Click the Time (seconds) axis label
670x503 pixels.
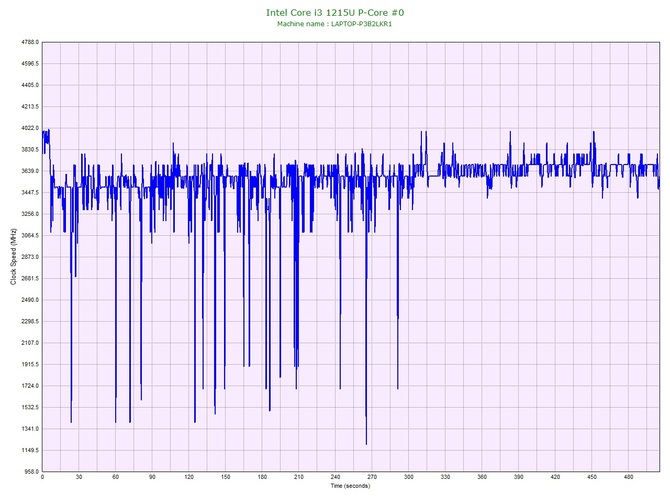click(350, 487)
